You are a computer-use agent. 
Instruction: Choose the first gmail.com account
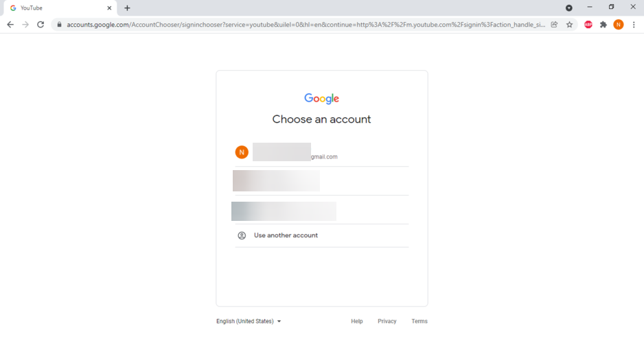321,152
